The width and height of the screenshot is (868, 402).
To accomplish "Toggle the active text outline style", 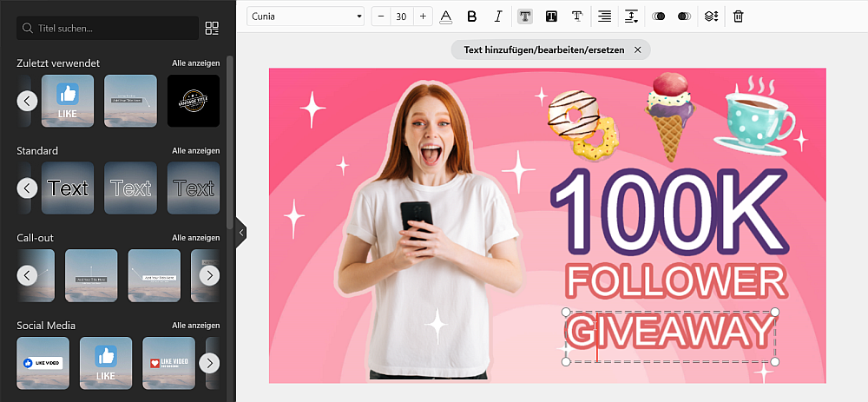I will coord(525,16).
